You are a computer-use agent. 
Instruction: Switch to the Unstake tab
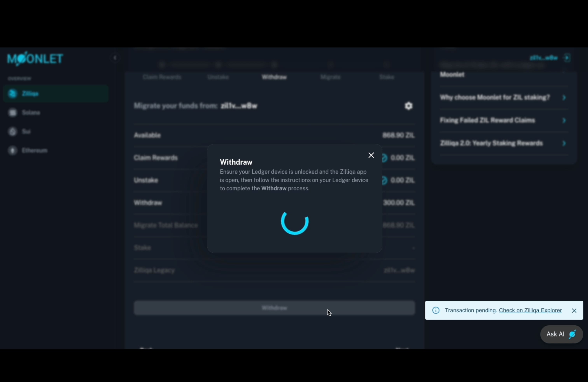pyautogui.click(x=218, y=77)
